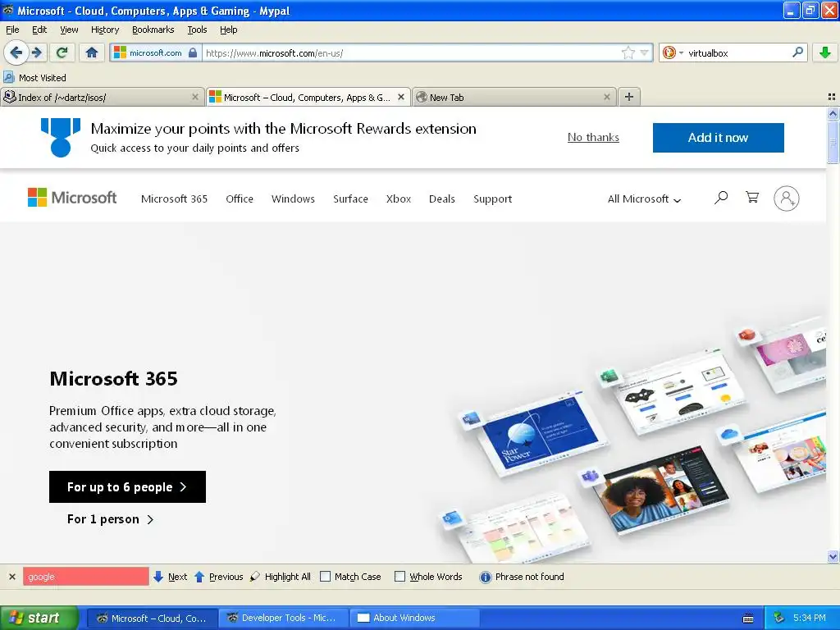Open the Bookmarks menu
Screen dimensions: 840x630
pos(153,30)
